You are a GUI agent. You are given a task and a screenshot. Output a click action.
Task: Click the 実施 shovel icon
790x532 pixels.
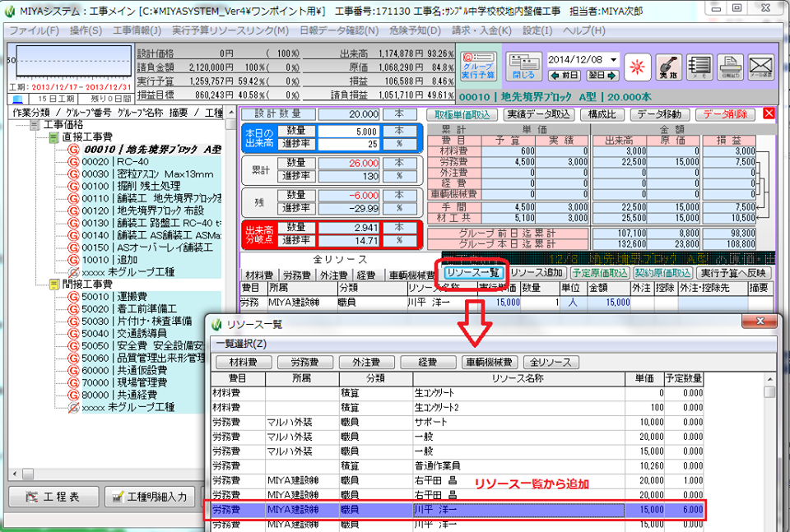click(x=668, y=67)
